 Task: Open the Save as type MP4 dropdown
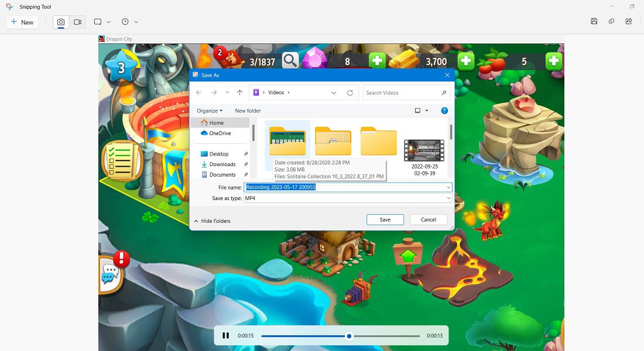pyautogui.click(x=448, y=198)
